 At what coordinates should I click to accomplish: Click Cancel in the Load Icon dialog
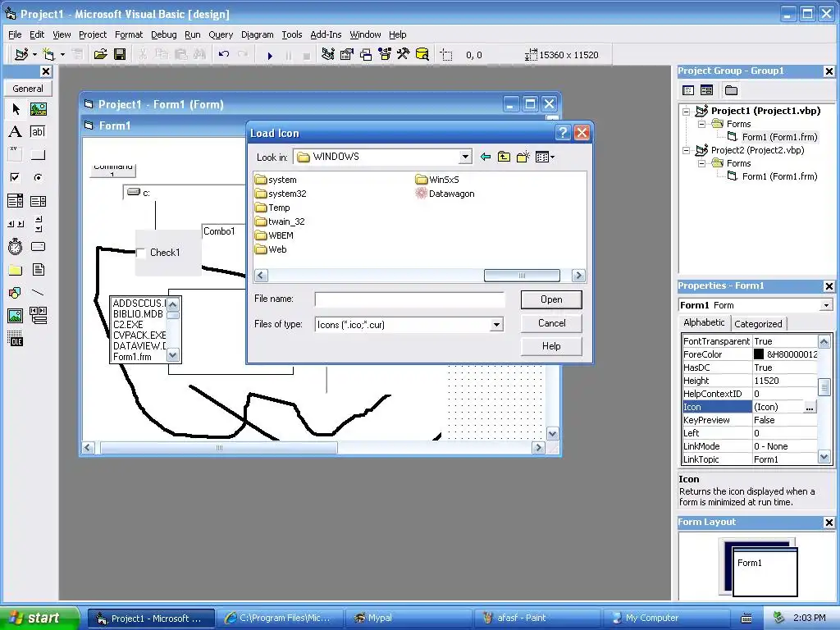pyautogui.click(x=551, y=323)
